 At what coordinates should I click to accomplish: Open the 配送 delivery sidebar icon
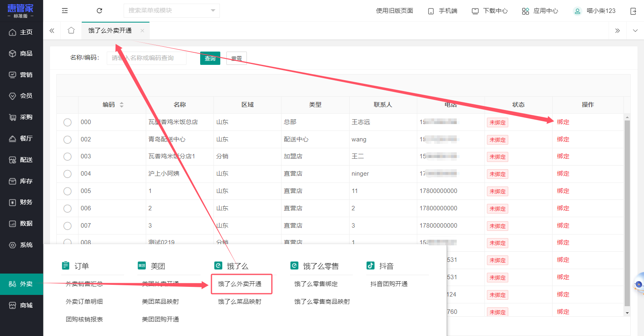[12, 160]
